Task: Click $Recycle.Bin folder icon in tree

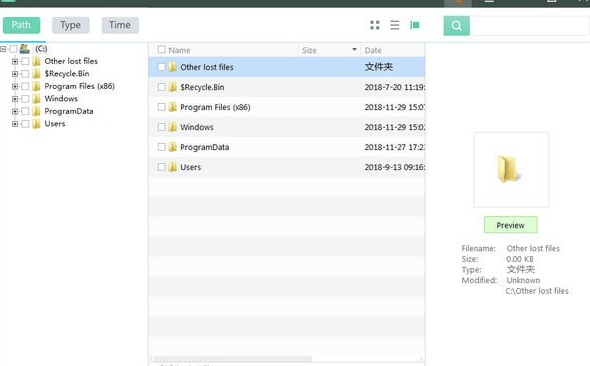Action: click(x=36, y=73)
